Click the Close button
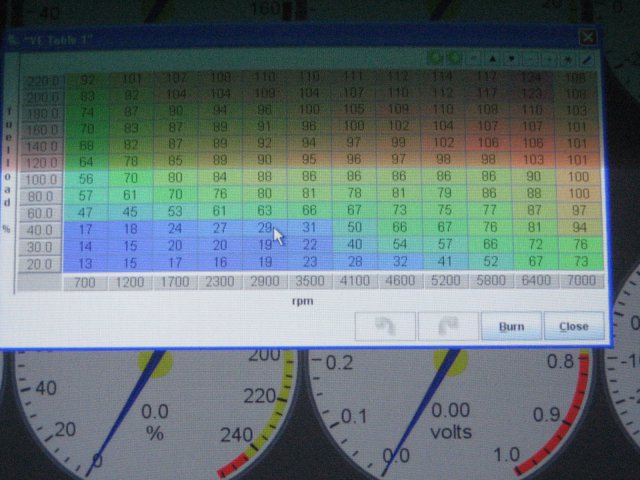This screenshot has width=640, height=480. (x=573, y=326)
